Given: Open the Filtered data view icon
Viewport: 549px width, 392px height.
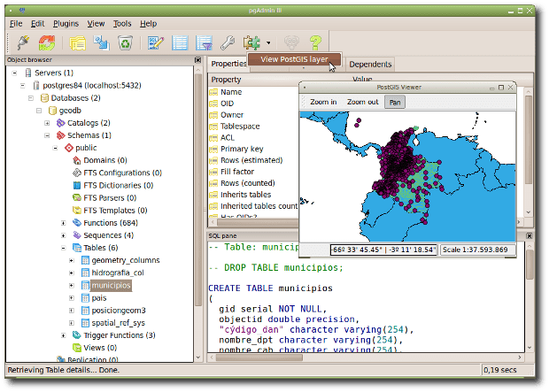Looking at the screenshot, I should pyautogui.click(x=204, y=42).
